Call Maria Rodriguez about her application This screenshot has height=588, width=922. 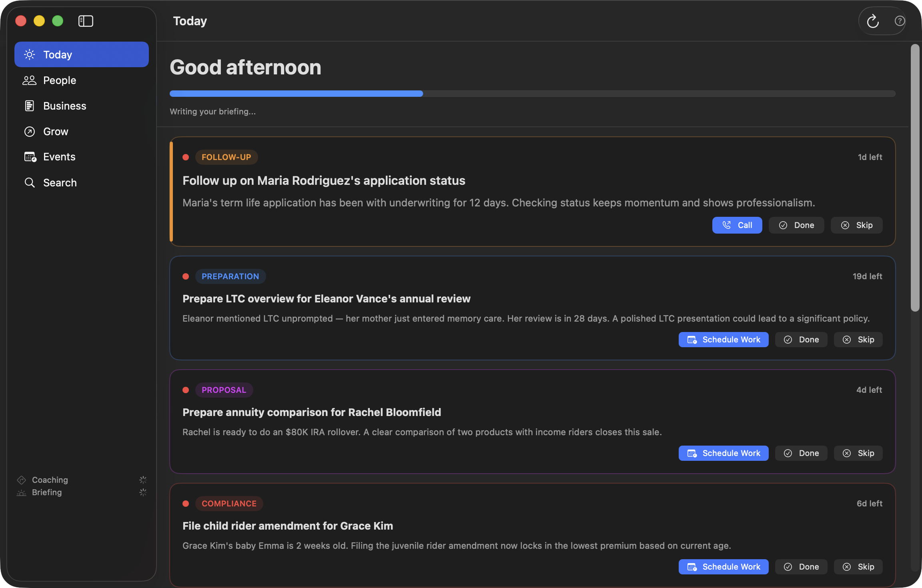(x=737, y=225)
